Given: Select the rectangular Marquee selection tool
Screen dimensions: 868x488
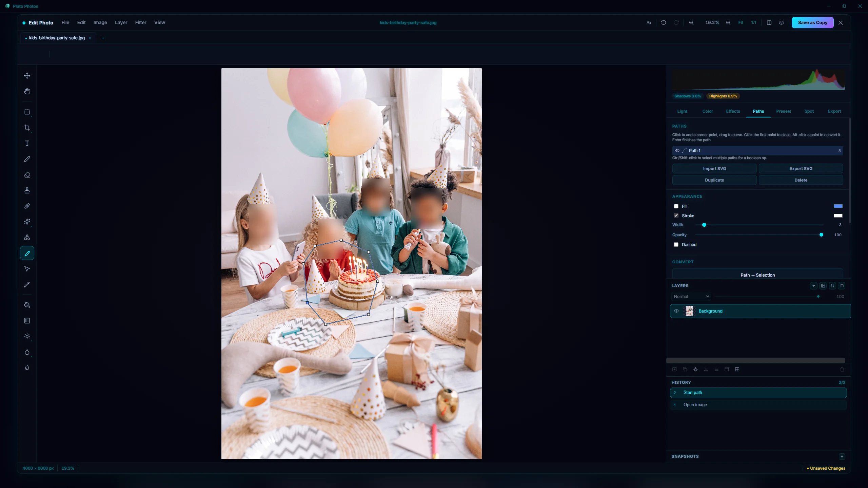Looking at the screenshot, I should (x=27, y=112).
